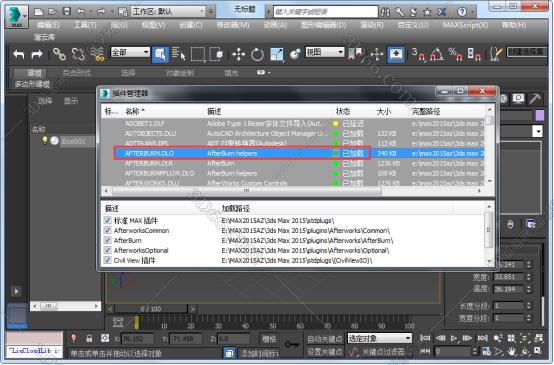
Task: Open the Utilities hammer panel tab
Action: click(x=535, y=99)
